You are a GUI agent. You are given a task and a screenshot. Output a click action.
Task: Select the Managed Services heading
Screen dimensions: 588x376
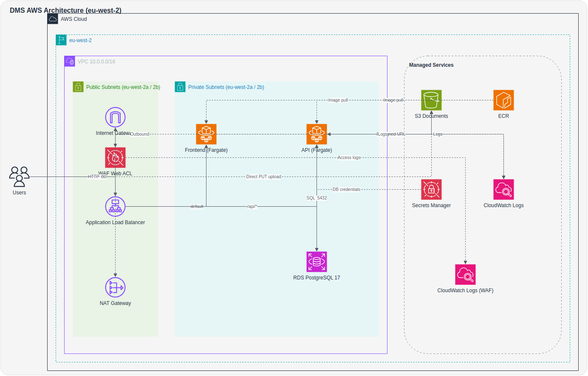tap(431, 65)
